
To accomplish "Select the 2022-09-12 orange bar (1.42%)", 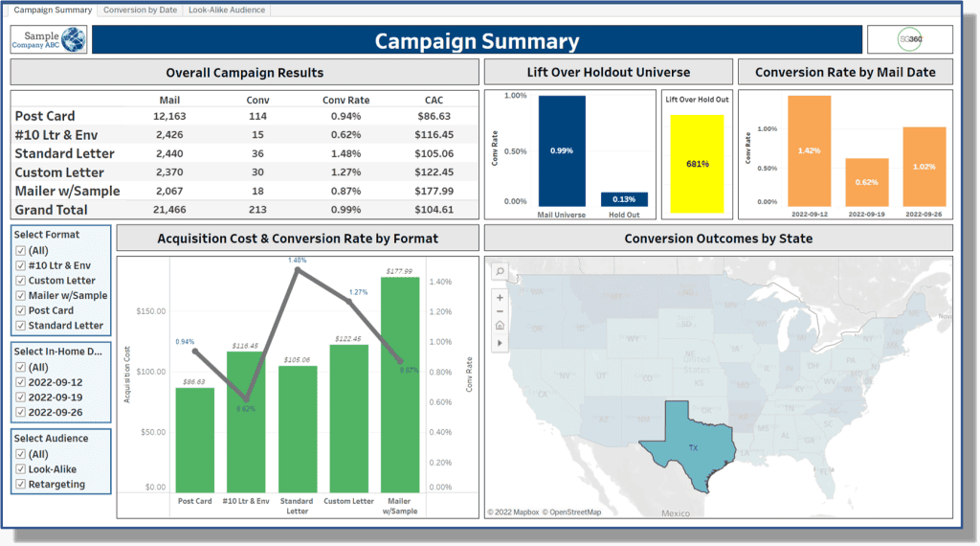I will tap(810, 150).
